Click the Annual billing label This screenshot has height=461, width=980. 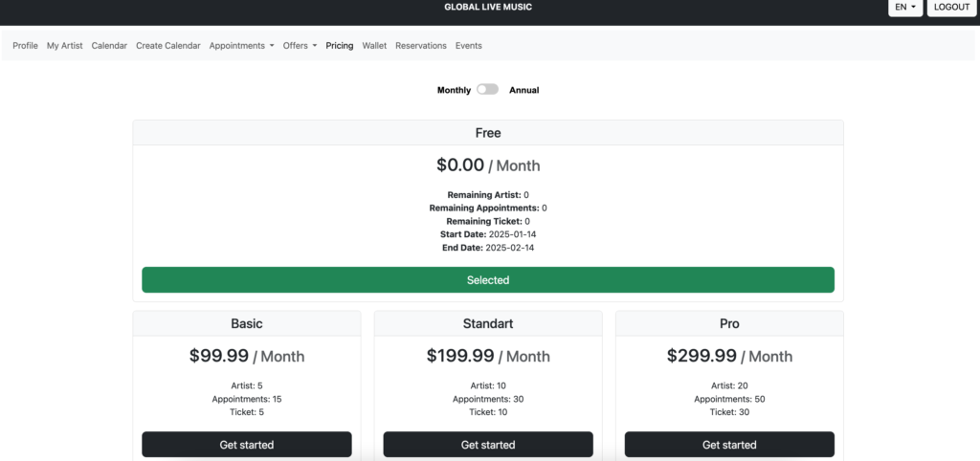point(523,91)
